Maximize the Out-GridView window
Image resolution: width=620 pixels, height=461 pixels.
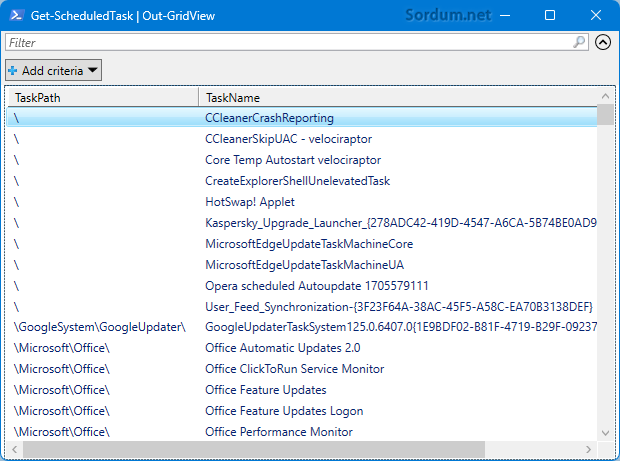point(550,15)
